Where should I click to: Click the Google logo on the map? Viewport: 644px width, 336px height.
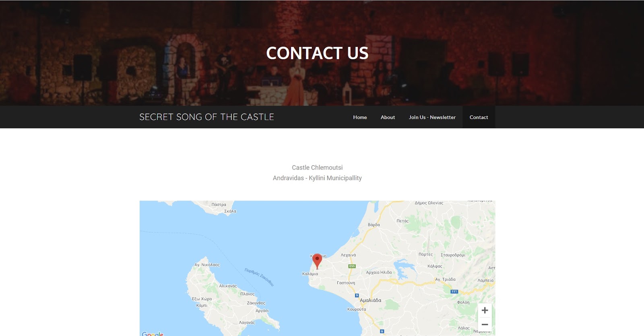(153, 334)
